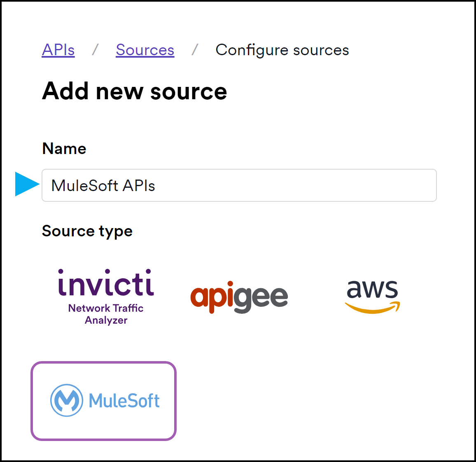This screenshot has width=476, height=462.
Task: Click the MuleSoft wordmark text
Action: coord(124,401)
